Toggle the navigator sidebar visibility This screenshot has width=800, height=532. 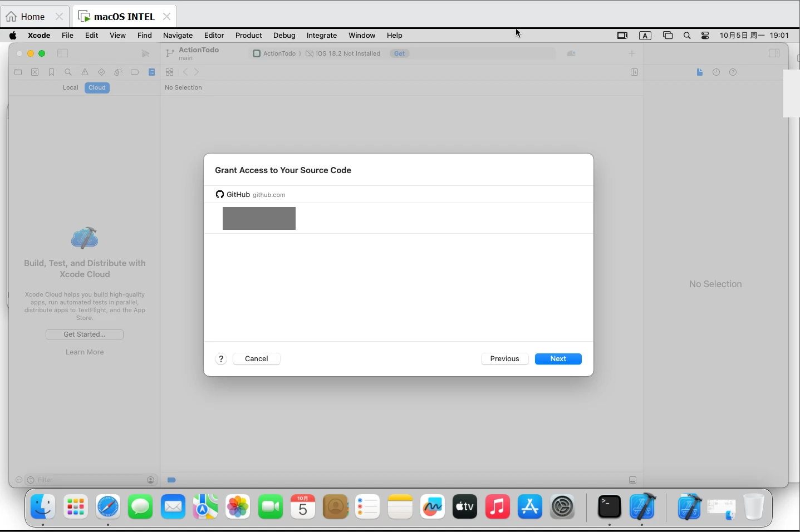63,53
